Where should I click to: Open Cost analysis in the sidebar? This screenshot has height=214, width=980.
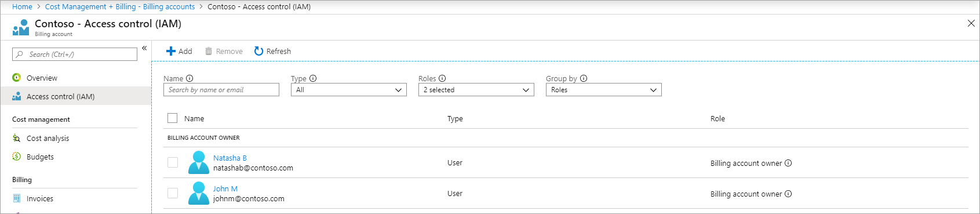(48, 138)
